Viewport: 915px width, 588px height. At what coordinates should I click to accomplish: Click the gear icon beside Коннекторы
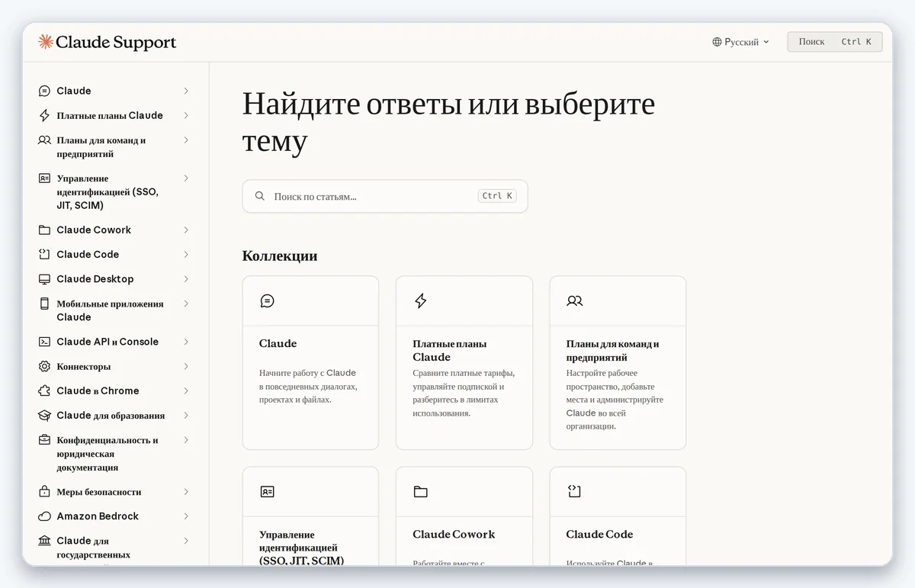[x=44, y=366]
